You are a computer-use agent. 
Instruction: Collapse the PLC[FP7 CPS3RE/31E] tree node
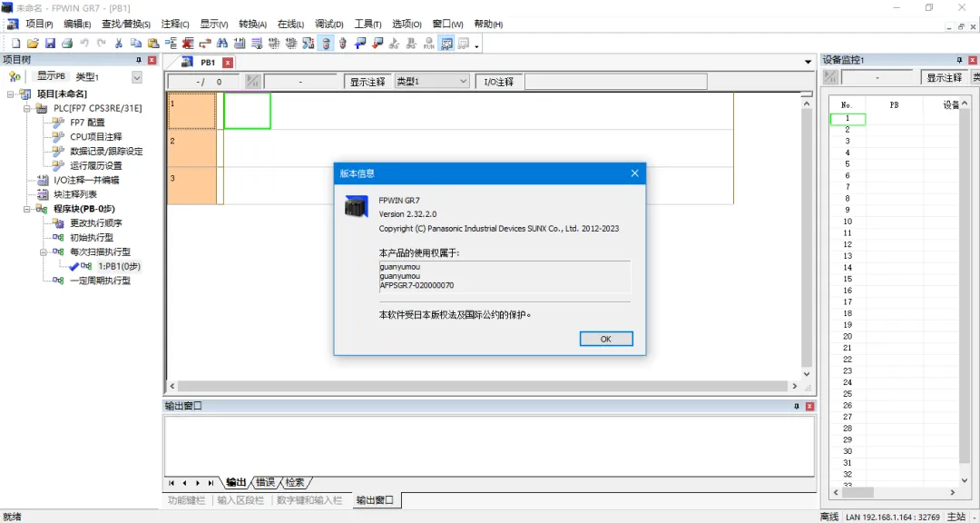(x=27, y=108)
